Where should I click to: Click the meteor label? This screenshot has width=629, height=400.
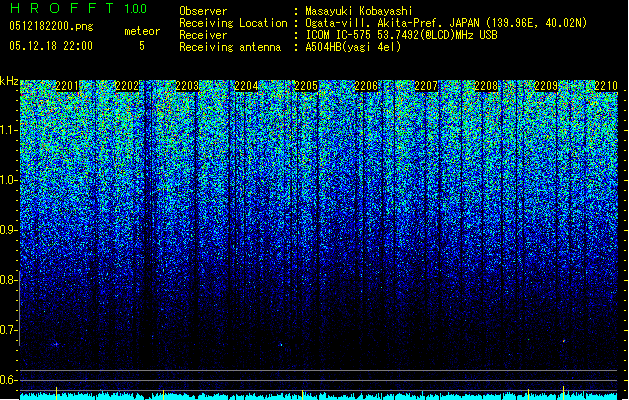142,32
